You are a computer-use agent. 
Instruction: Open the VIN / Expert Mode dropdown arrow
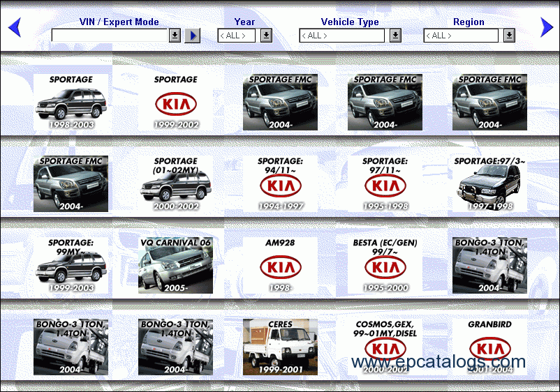pyautogui.click(x=175, y=36)
